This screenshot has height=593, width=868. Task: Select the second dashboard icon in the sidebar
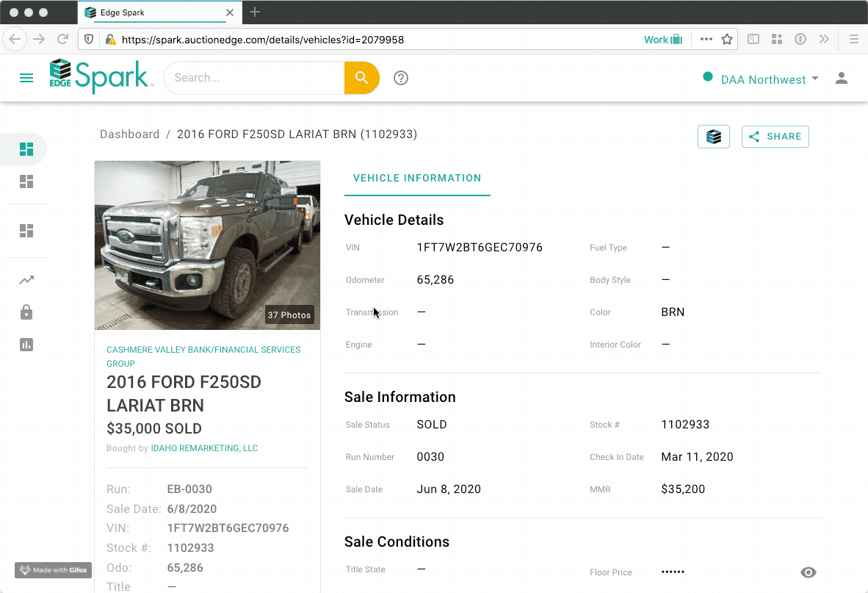coord(26,182)
